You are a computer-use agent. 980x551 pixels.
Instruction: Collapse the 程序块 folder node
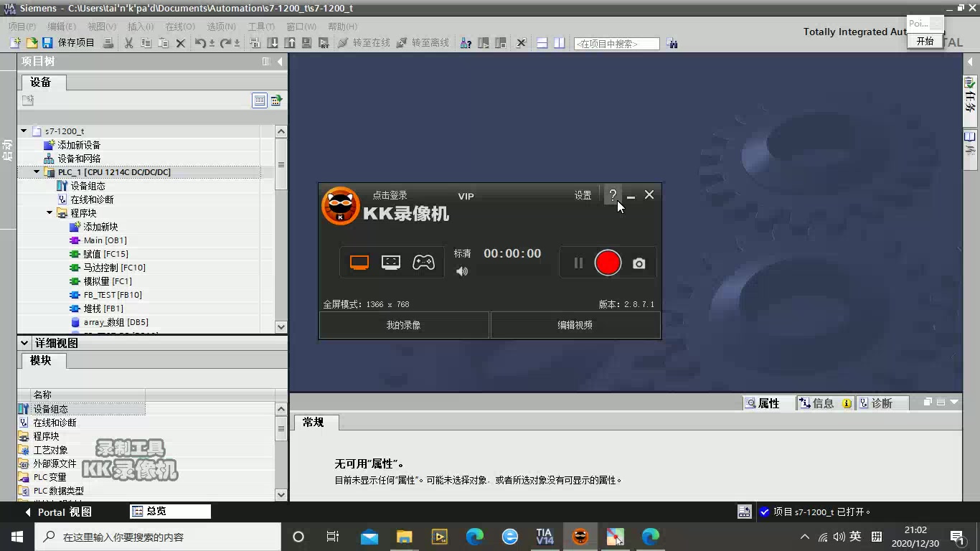(50, 213)
